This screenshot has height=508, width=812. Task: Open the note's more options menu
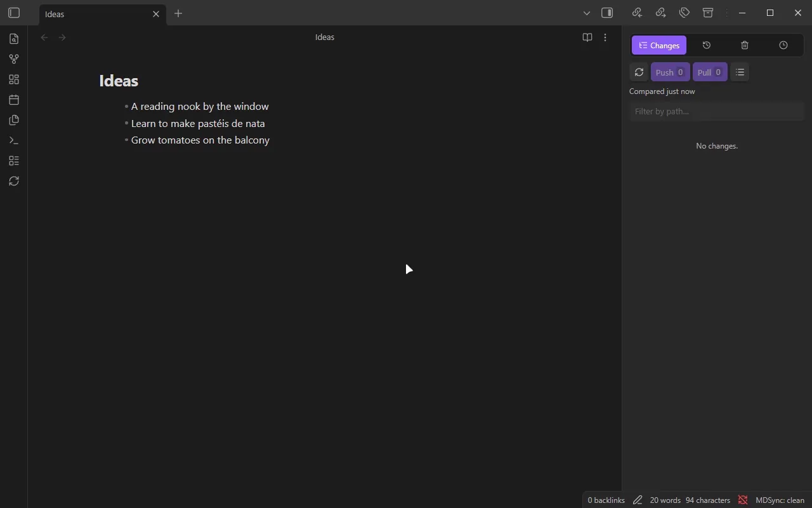(605, 37)
